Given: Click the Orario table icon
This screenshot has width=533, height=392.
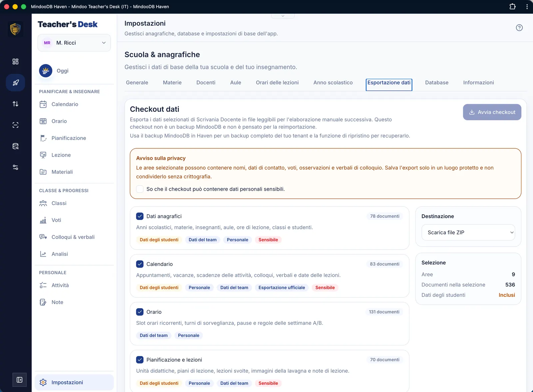Looking at the screenshot, I should tap(43, 121).
